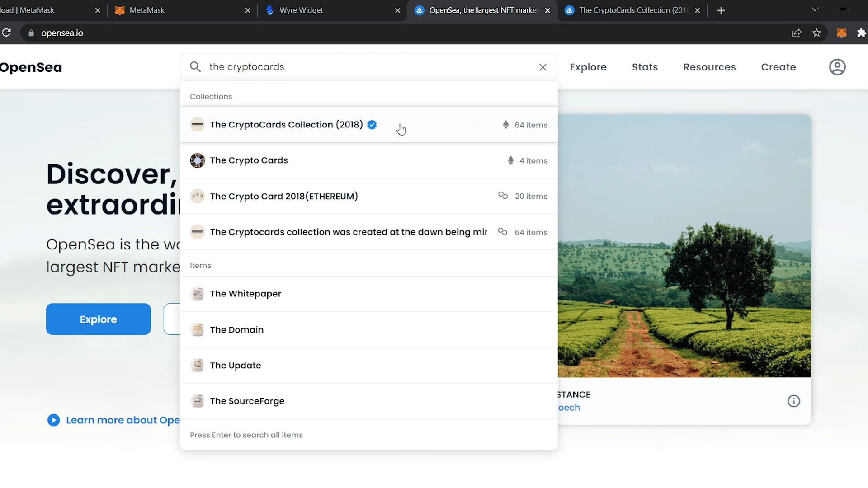Click avatar of The Crypto Cards collection
The image size is (868, 488).
(x=198, y=160)
